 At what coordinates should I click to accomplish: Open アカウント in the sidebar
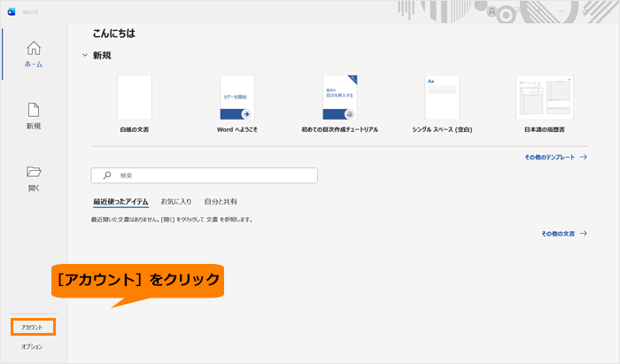click(x=33, y=328)
